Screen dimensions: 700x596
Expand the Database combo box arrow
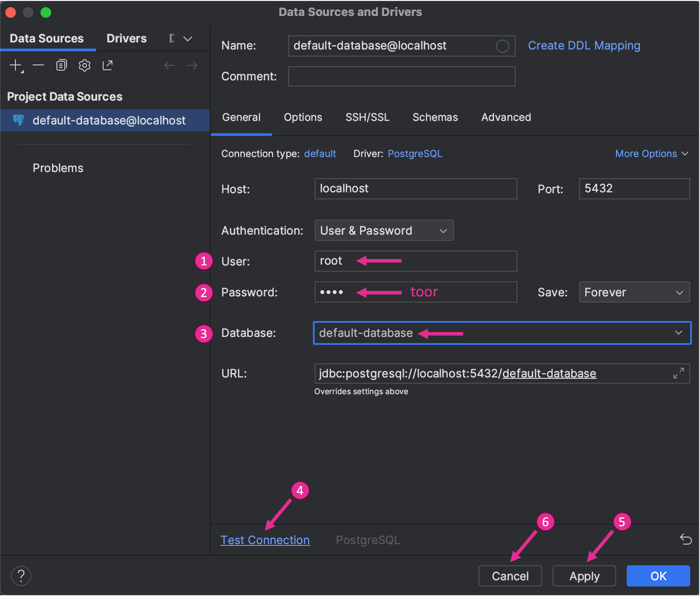678,333
